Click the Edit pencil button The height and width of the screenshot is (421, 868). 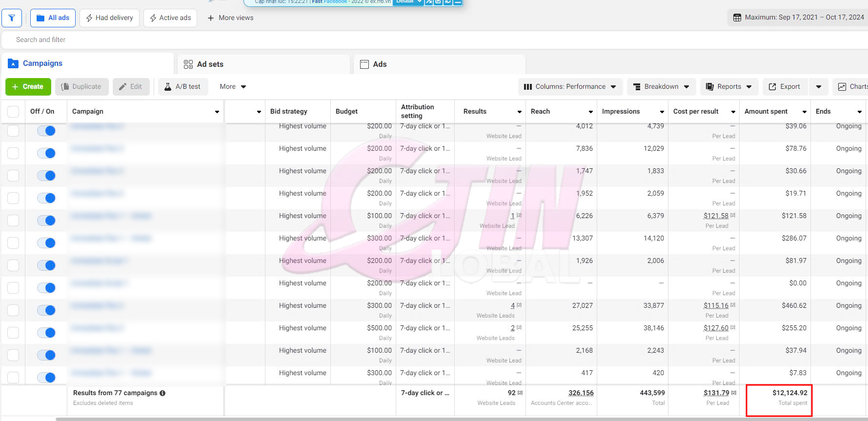(x=131, y=87)
